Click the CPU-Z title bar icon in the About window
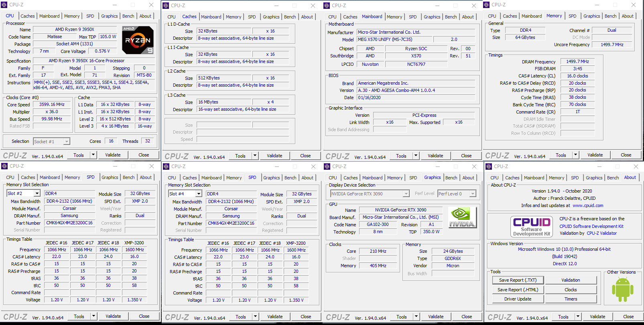 tap(489, 166)
